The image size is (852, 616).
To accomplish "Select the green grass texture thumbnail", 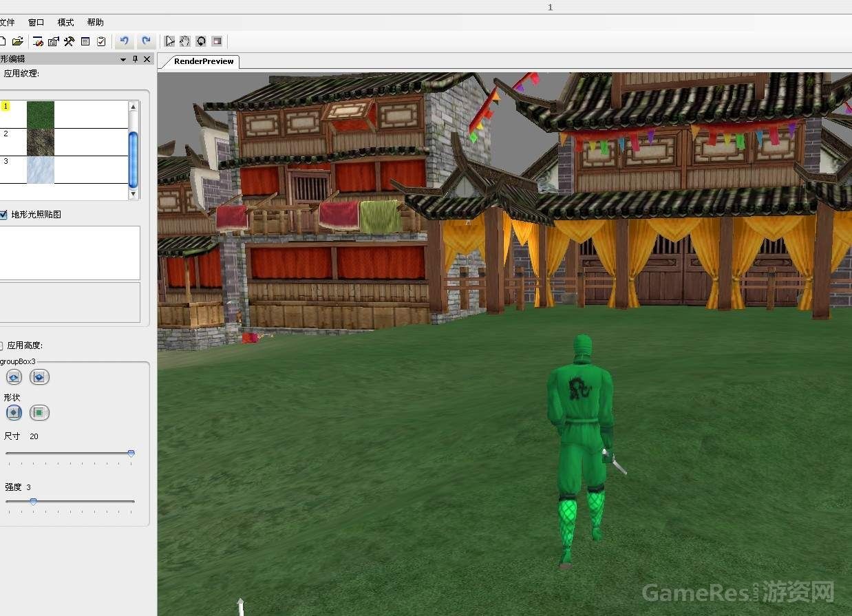I will (41, 114).
